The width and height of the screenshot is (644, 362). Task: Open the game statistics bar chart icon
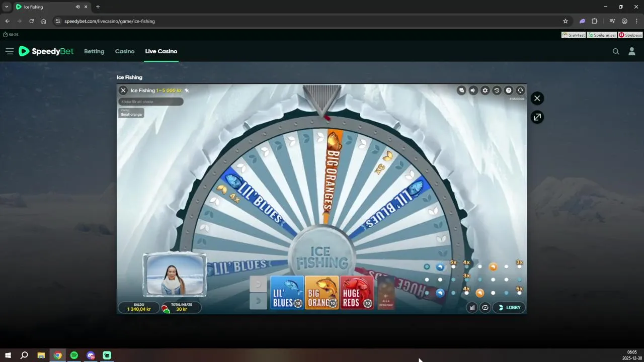click(x=472, y=308)
